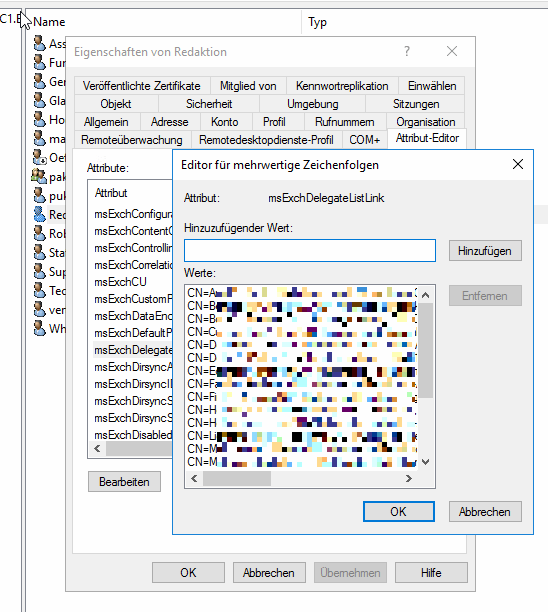This screenshot has width=548, height=612.
Task: Select the user icon beside 'Wh' entry
Action: (39, 329)
